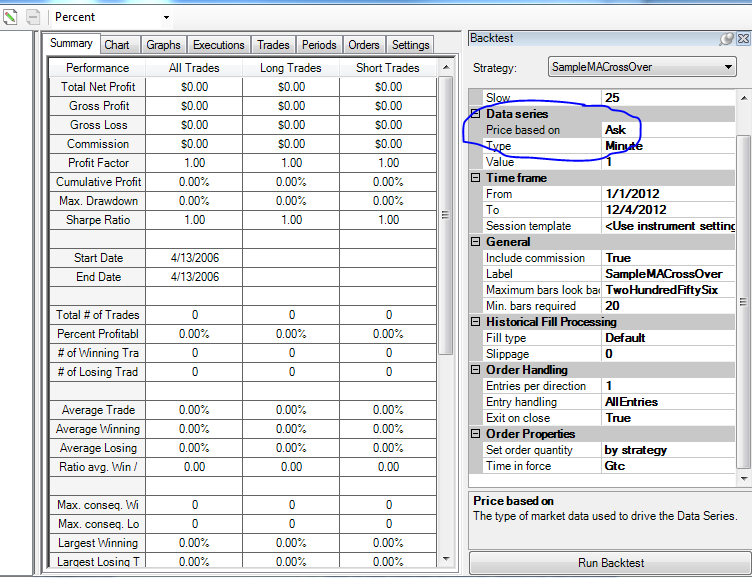Select the Type value Minute
This screenshot has height=578, width=752.
click(668, 146)
